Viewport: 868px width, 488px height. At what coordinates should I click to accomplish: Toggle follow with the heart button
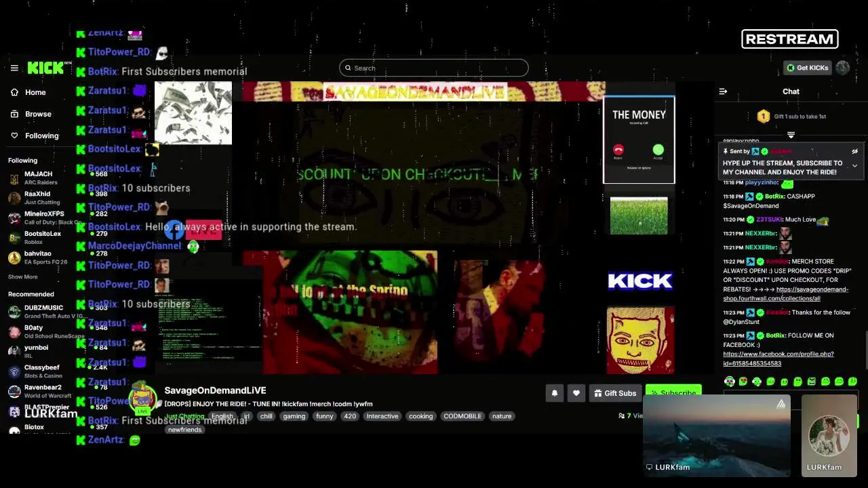[576, 393]
